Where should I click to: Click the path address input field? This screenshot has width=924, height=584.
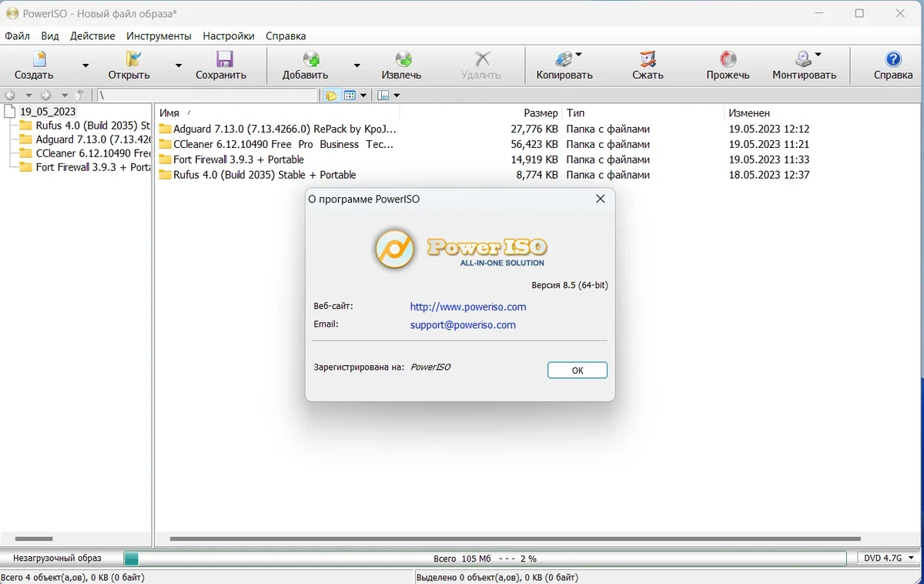pyautogui.click(x=206, y=96)
